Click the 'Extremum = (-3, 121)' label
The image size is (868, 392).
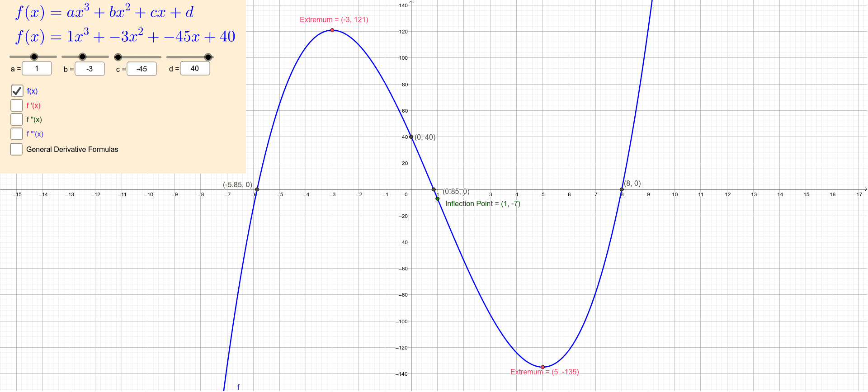pos(334,19)
